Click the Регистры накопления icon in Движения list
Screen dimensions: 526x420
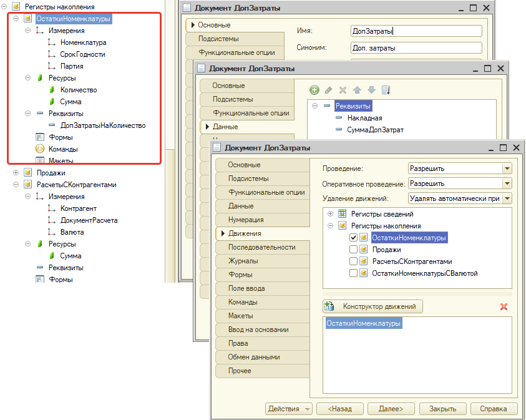click(x=342, y=225)
